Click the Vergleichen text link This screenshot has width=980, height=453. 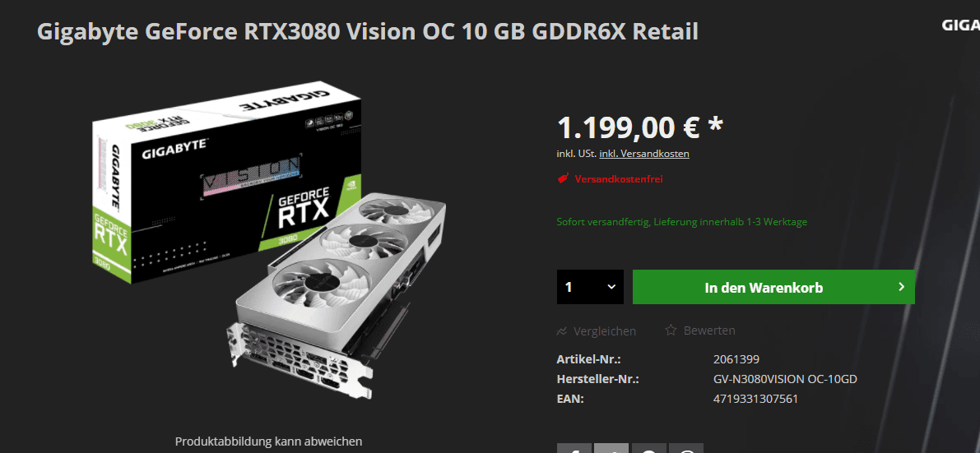pos(605,331)
